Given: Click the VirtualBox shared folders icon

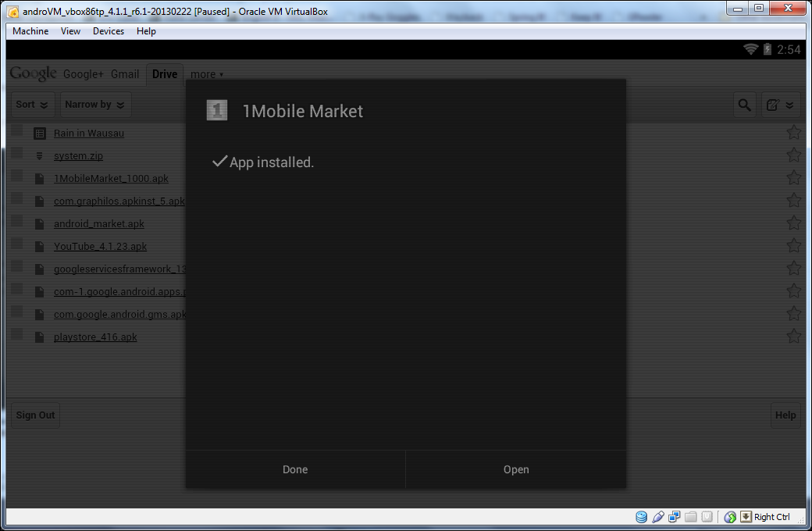Looking at the screenshot, I should (691, 516).
